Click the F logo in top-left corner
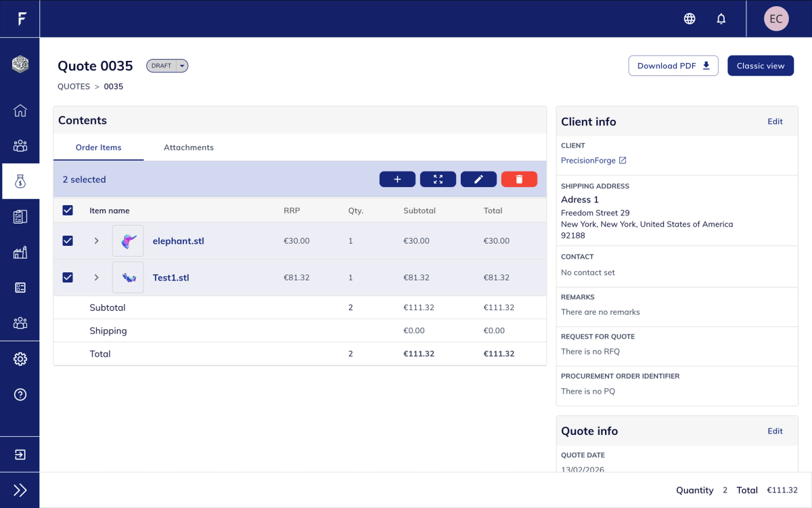Screen dimensions: 812x508 tap(22, 19)
